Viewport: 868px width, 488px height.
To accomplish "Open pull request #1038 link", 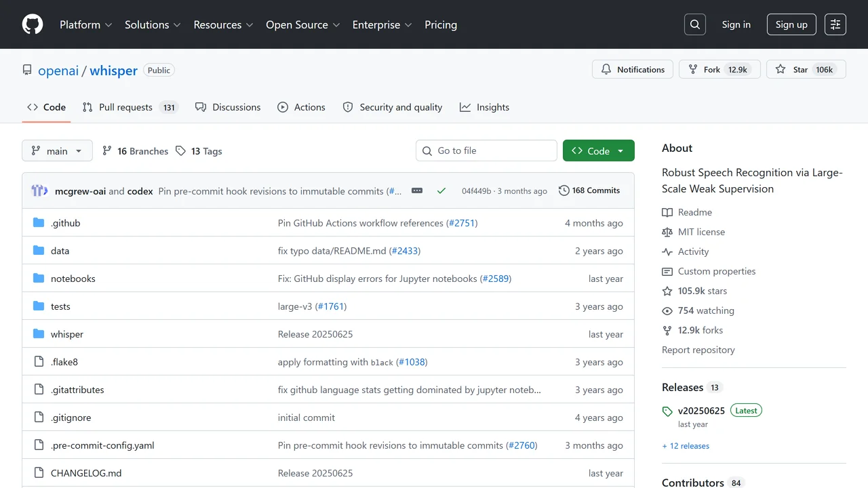I will [x=412, y=362].
